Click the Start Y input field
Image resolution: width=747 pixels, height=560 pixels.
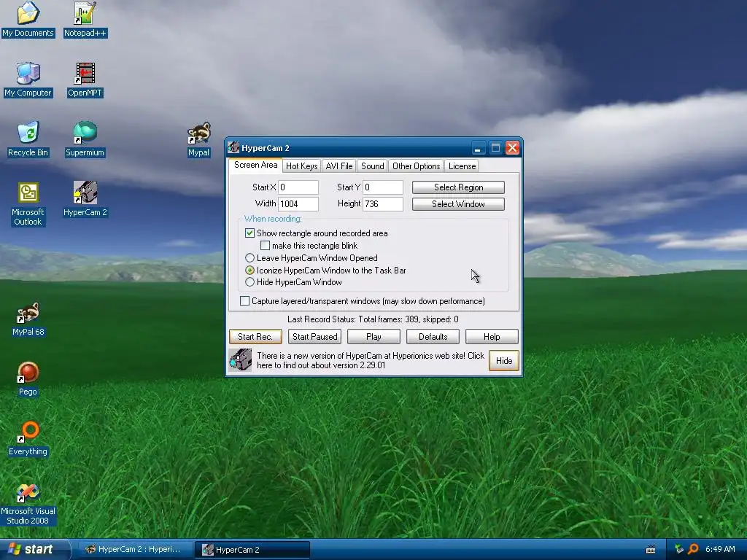pyautogui.click(x=383, y=187)
